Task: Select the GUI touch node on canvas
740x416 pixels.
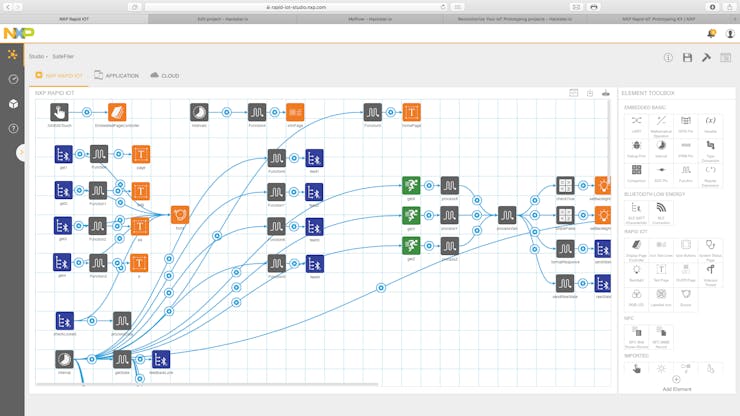Action: (x=59, y=112)
